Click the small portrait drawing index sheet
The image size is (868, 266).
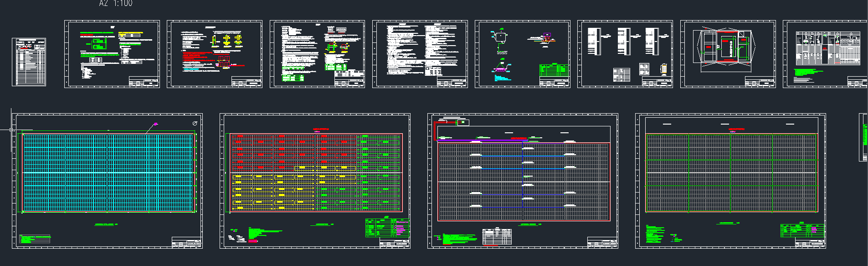pos(29,62)
